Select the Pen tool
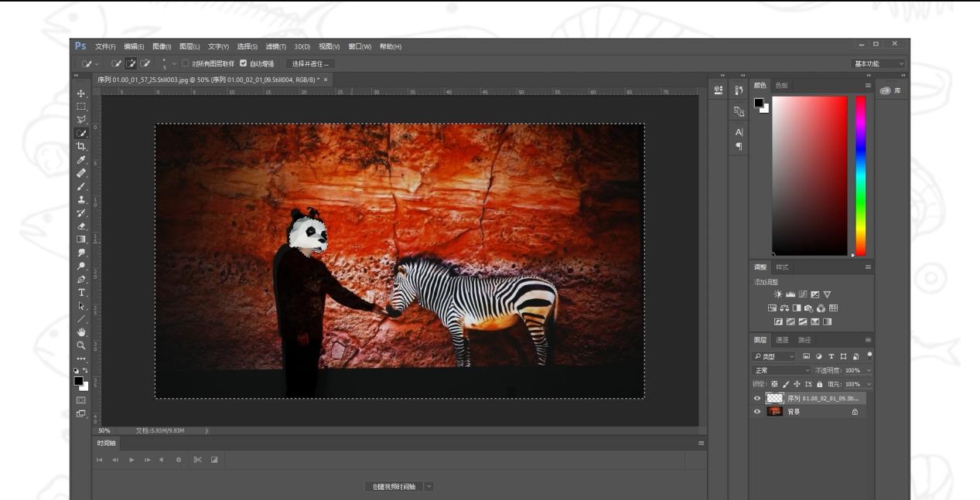Image resolution: width=980 pixels, height=500 pixels. pyautogui.click(x=81, y=280)
